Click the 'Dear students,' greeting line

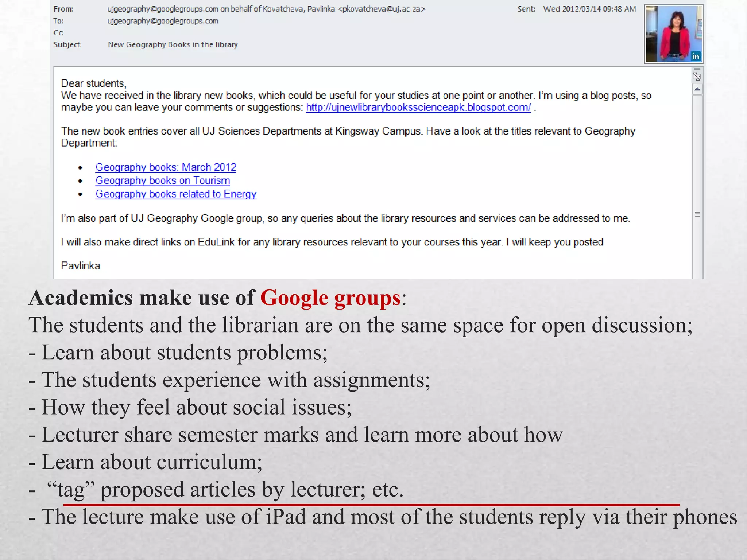click(x=94, y=83)
